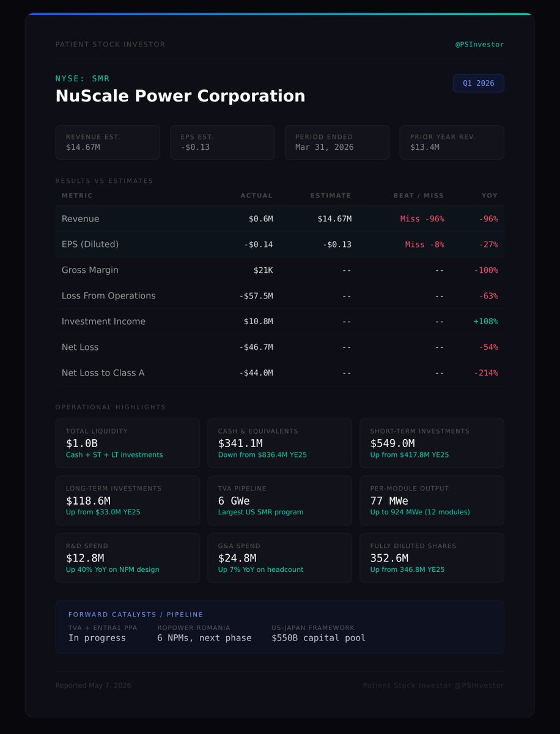Open the Total Liquidity $1.0B card
The image size is (560, 734).
coord(128,443)
